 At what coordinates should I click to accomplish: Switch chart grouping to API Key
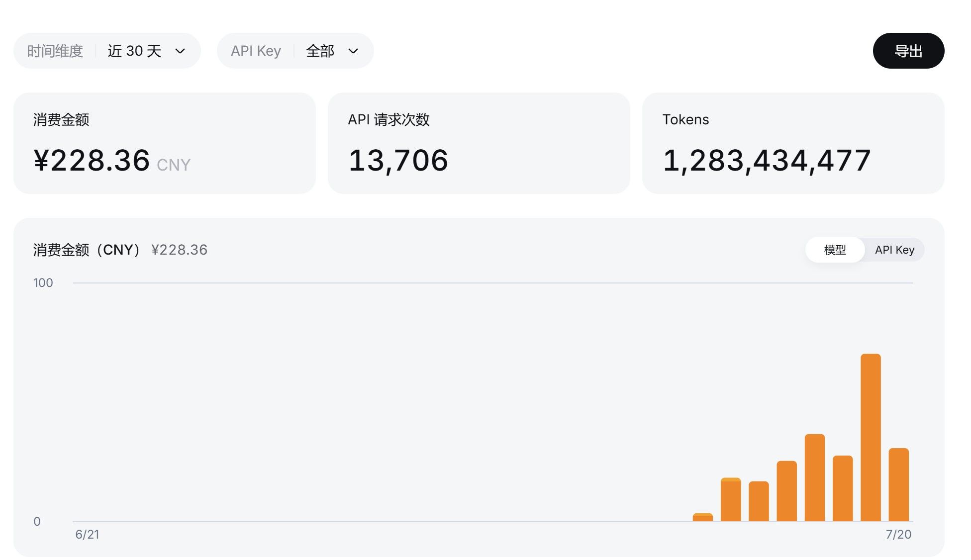894,250
